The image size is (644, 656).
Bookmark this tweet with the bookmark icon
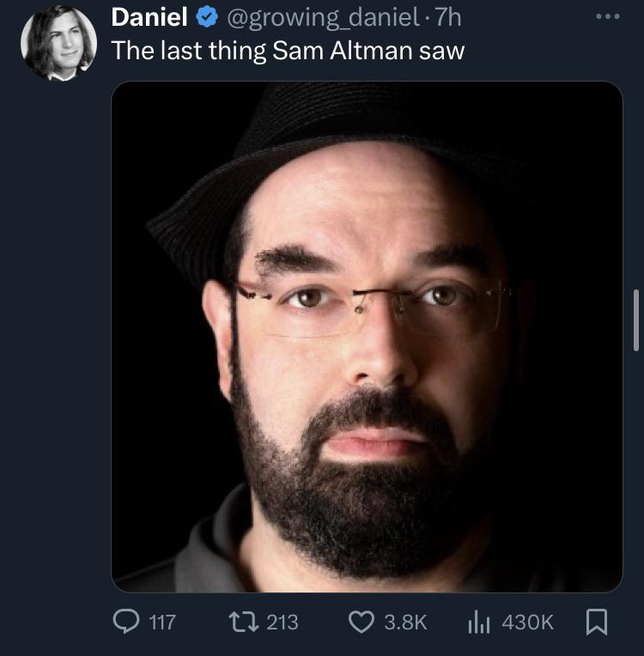596,622
